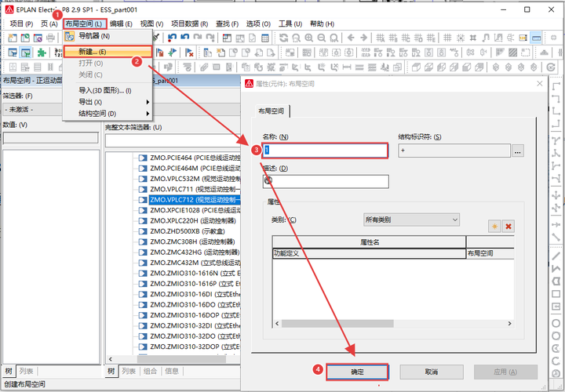Image resolution: width=565 pixels, height=392 pixels.
Task: Click the dimension line icon in third toolbar
Action: [347, 67]
